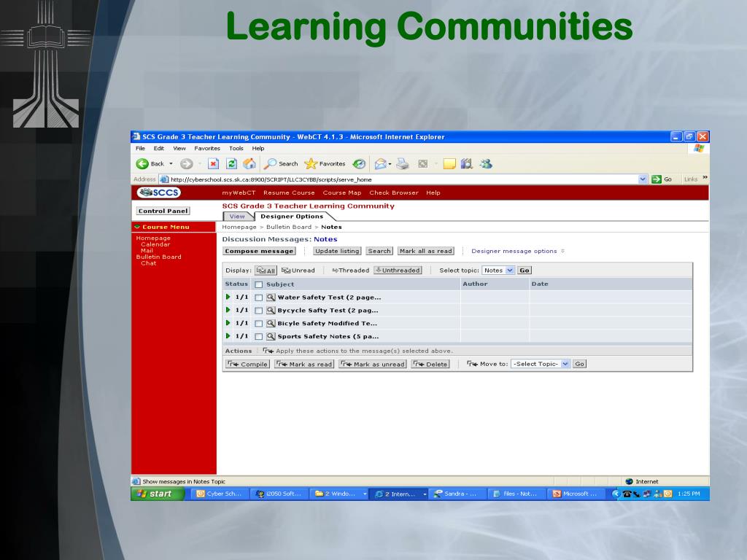Viewport: 747px width, 560px height.
Task: Open the Tools menu
Action: [x=236, y=148]
